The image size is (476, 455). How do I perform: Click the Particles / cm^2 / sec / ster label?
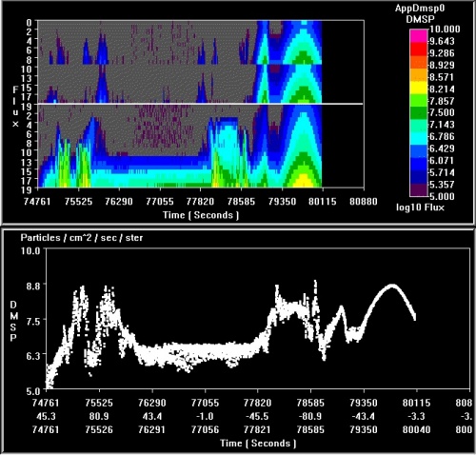82,238
